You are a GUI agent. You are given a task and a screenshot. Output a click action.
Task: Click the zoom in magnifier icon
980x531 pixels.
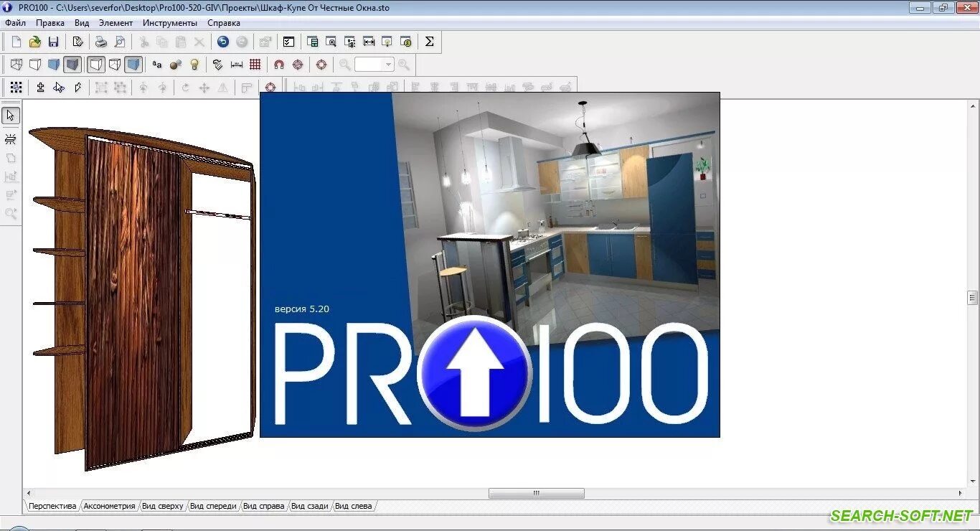pyautogui.click(x=404, y=65)
